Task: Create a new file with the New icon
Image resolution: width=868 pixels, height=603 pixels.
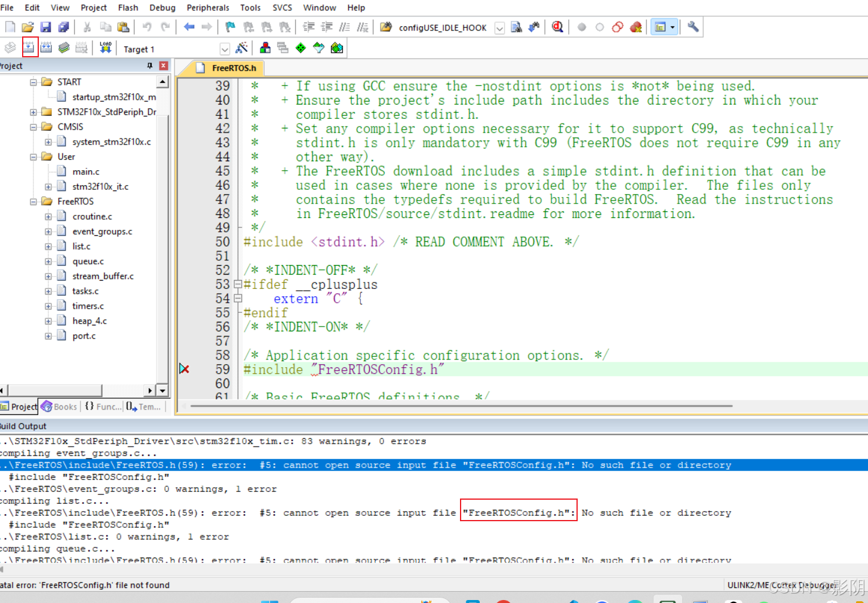Action: point(10,27)
